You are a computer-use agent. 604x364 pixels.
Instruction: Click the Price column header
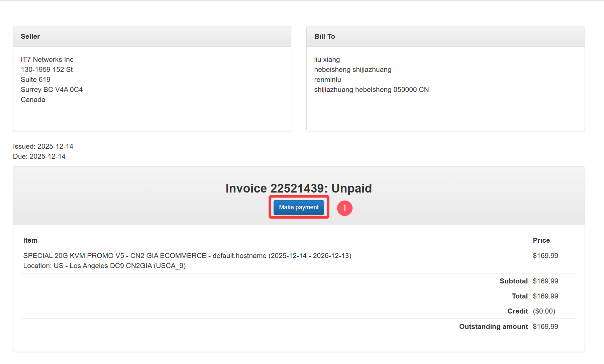point(541,240)
